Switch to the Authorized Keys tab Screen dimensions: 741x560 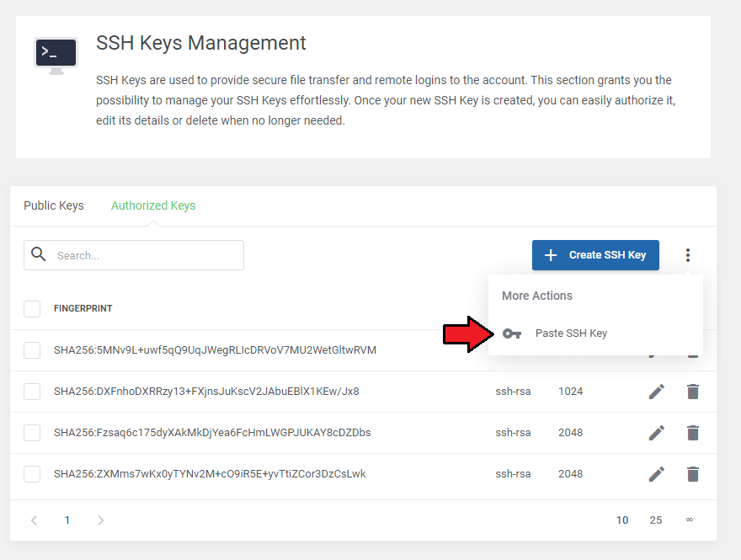click(x=153, y=205)
